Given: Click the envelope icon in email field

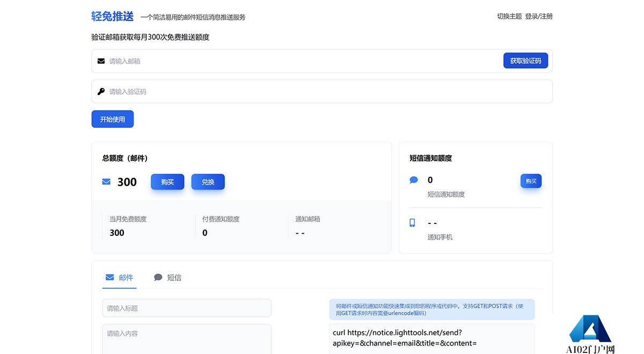Looking at the screenshot, I should pyautogui.click(x=101, y=61).
